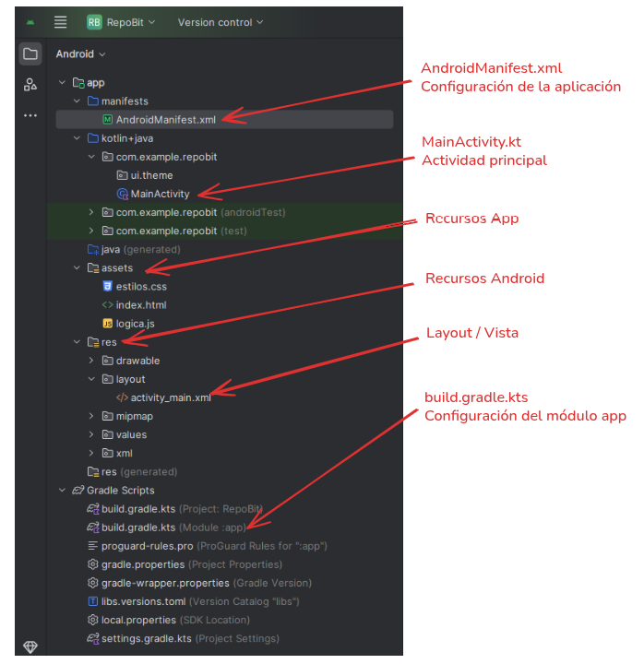Collapse the app module node

[63, 82]
